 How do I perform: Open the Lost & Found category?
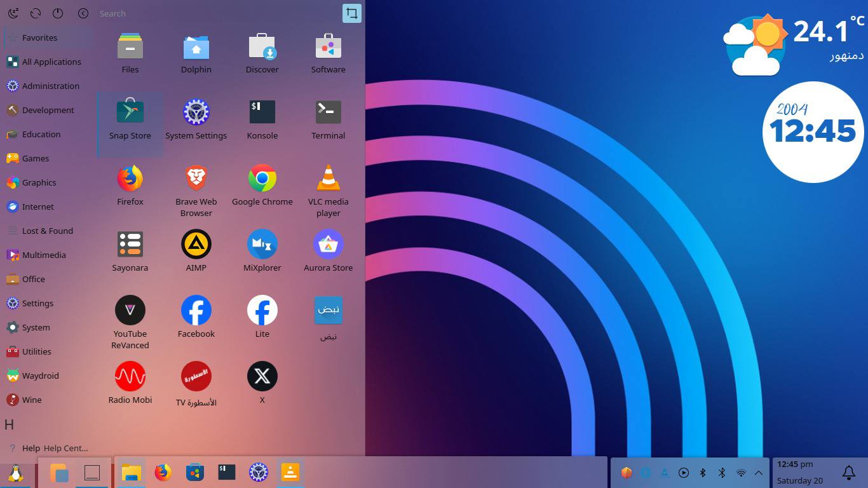coord(48,231)
